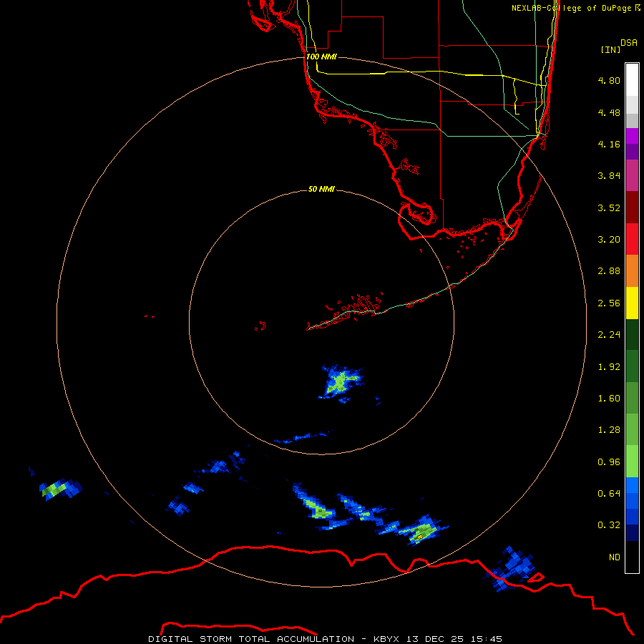Click the 'DSA' product label

tap(629, 43)
